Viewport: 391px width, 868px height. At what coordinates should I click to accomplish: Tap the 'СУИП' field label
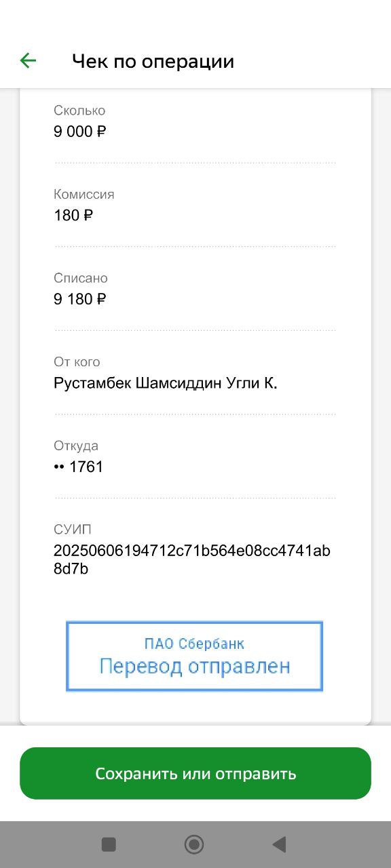(x=72, y=530)
